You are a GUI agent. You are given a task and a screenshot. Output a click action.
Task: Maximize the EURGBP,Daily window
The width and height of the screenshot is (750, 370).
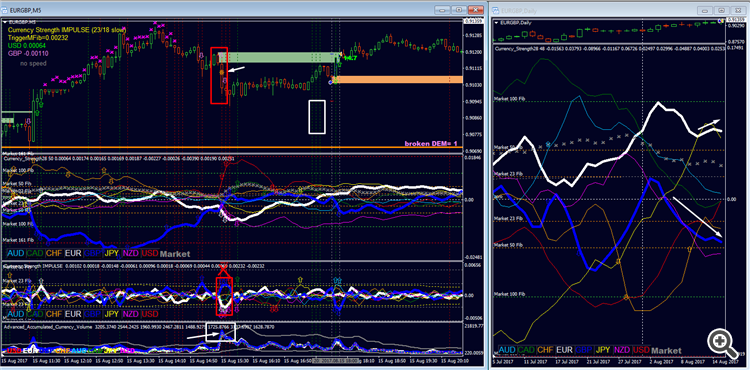[721, 10]
